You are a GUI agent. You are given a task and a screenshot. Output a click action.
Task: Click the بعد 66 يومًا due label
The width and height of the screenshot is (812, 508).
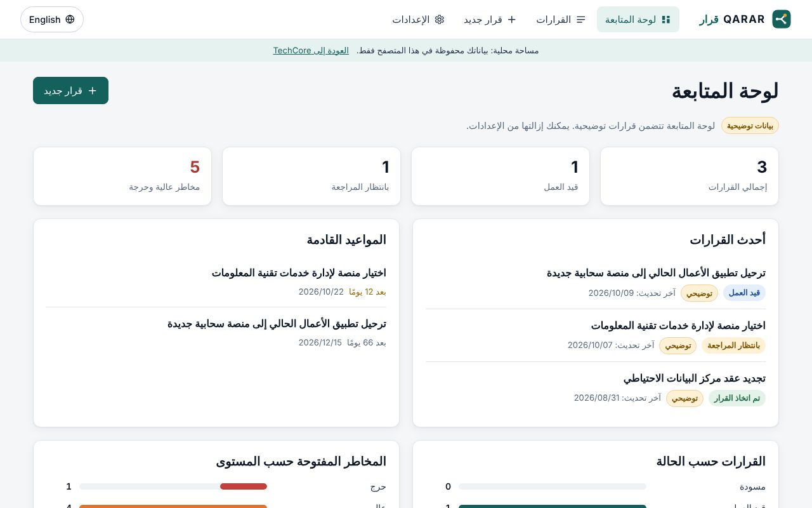pyautogui.click(x=367, y=342)
